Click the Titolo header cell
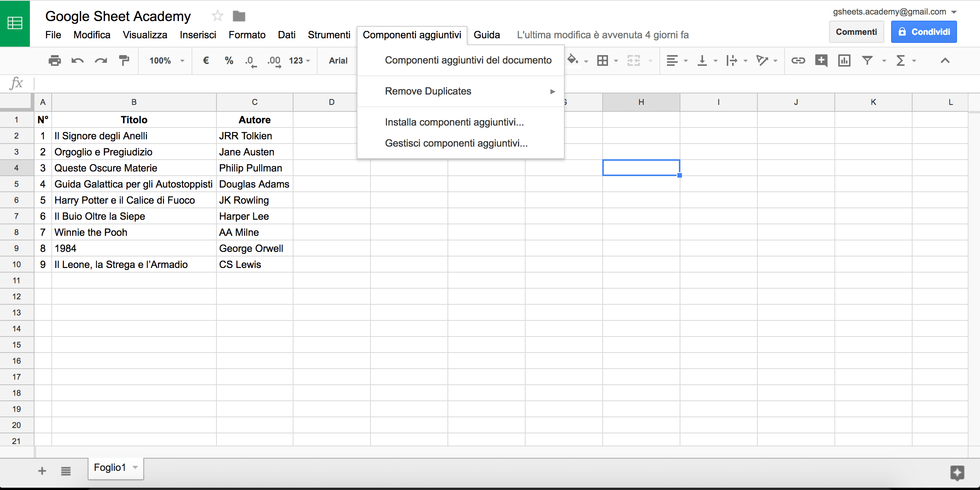 134,120
